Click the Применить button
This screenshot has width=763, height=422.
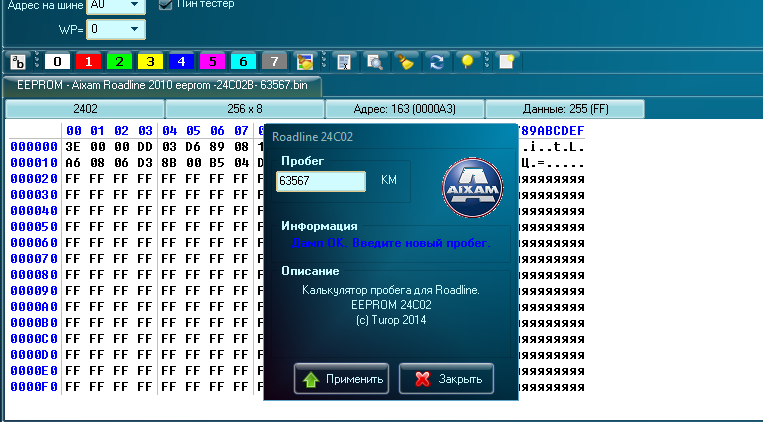click(341, 379)
